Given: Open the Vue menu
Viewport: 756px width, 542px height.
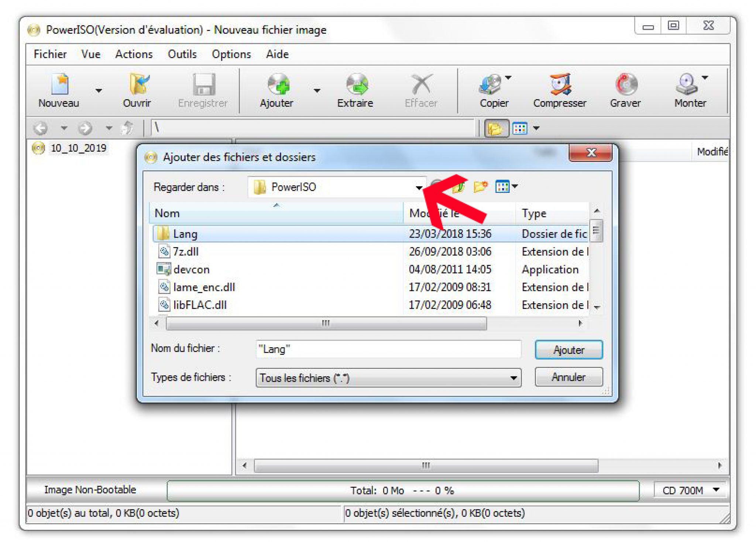Looking at the screenshot, I should 91,54.
